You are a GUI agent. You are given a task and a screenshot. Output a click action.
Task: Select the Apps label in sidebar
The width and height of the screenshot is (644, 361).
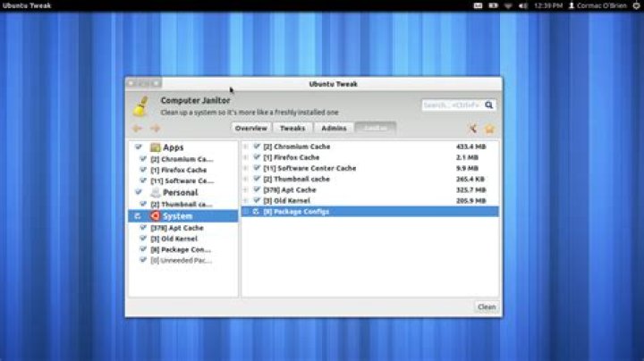pos(174,147)
